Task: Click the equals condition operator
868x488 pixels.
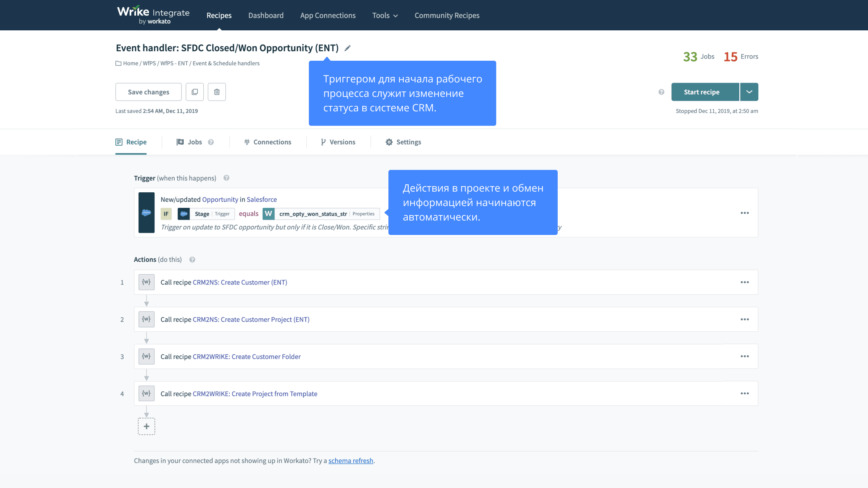Action: [x=248, y=214]
